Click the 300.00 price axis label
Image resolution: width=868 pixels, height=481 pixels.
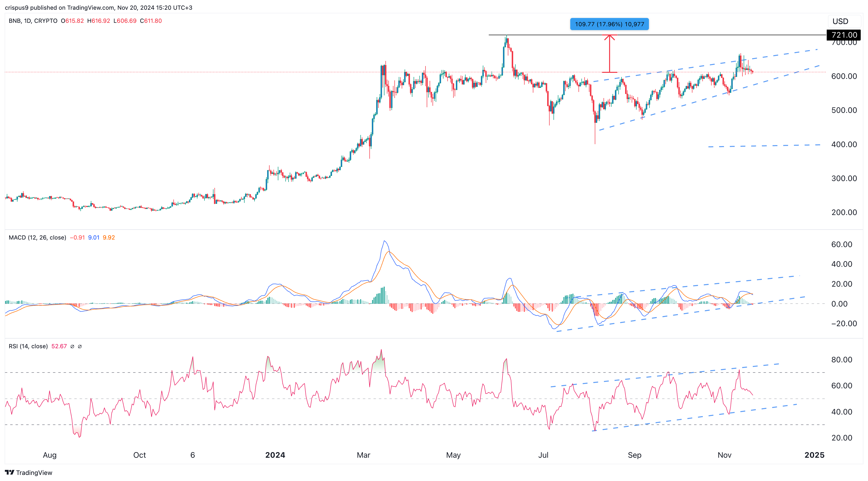(x=844, y=178)
